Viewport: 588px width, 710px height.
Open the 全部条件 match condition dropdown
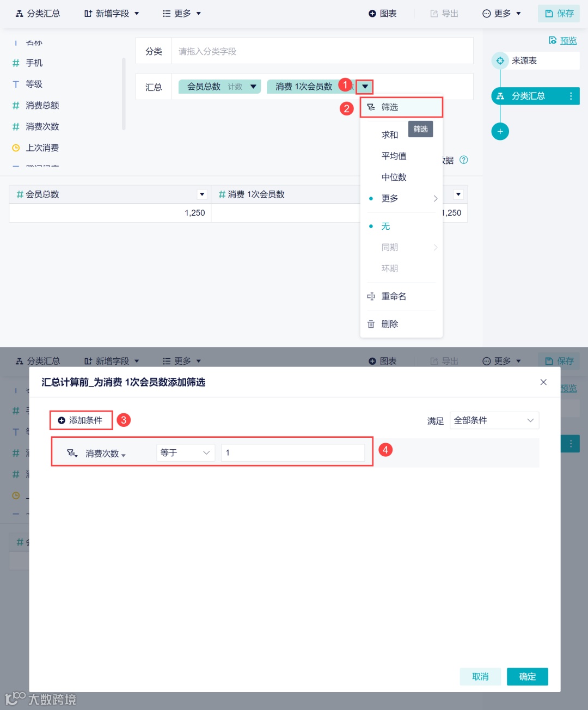click(493, 420)
